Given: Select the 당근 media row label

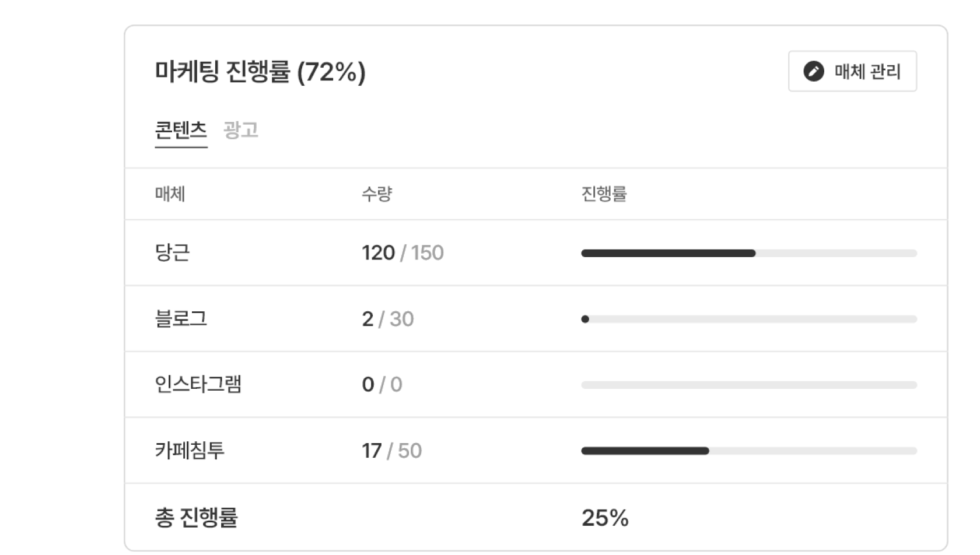Looking at the screenshot, I should [172, 253].
